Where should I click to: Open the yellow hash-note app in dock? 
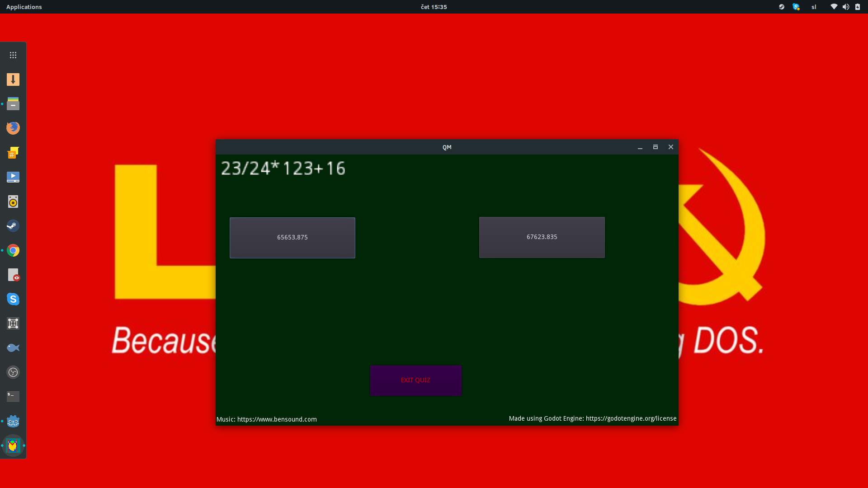point(13,153)
